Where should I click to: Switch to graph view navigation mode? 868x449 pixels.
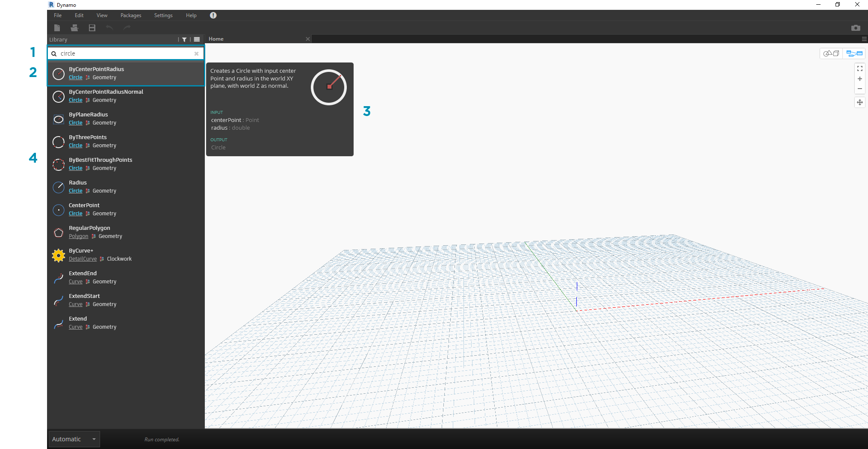point(854,54)
